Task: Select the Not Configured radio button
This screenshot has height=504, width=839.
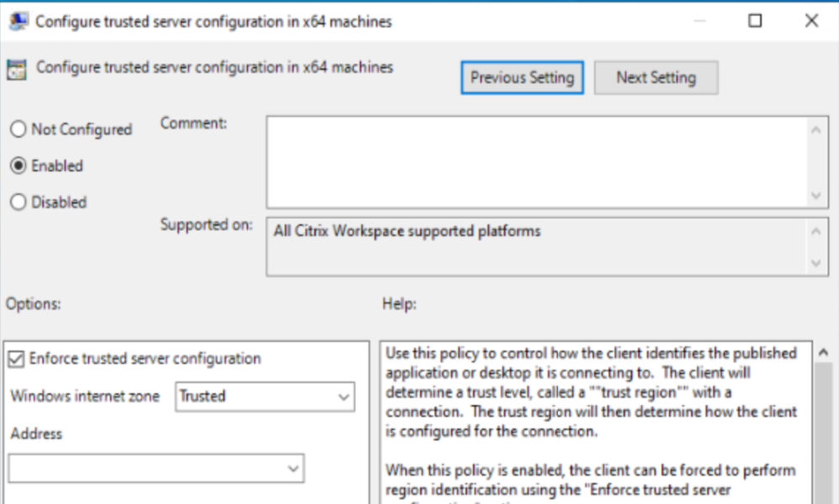Action: tap(18, 130)
